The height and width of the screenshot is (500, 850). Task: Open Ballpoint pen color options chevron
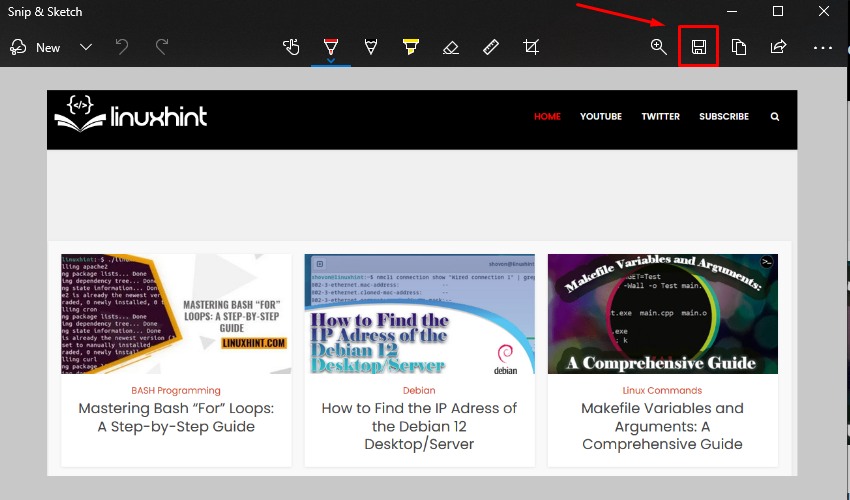330,60
